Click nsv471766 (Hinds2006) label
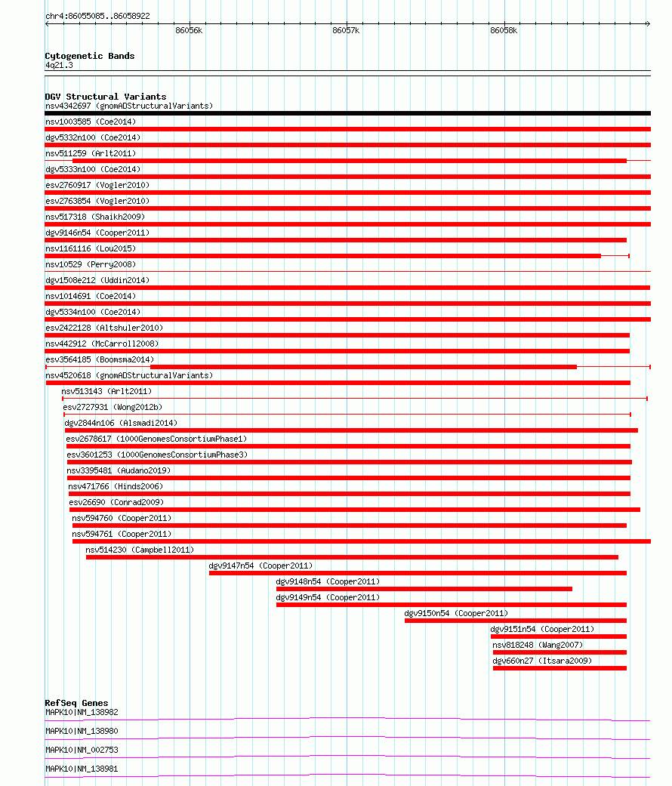The height and width of the screenshot is (786, 672). pyautogui.click(x=116, y=487)
